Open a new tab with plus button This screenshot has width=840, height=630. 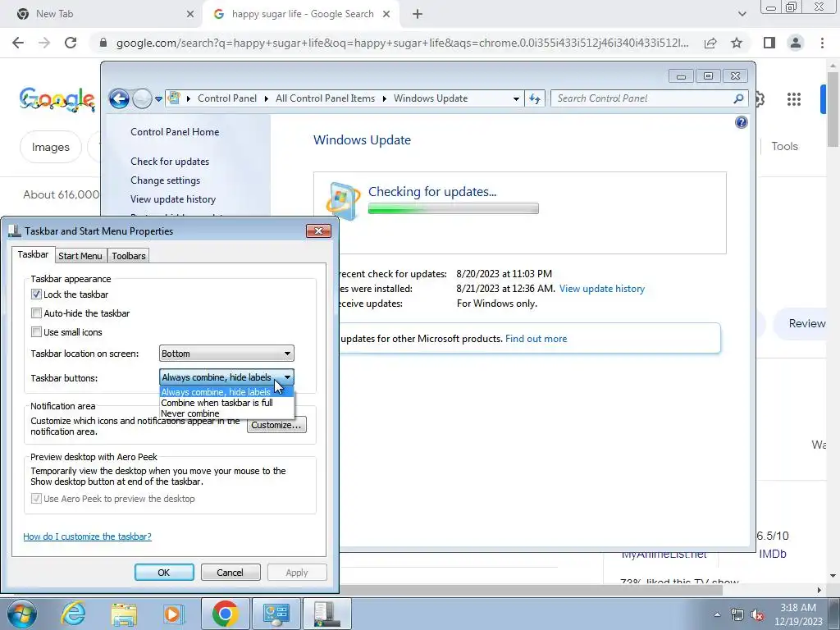tap(418, 14)
